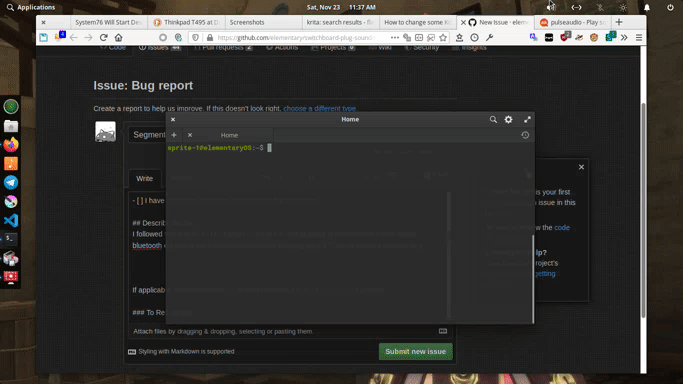This screenshot has height=384, width=683.
Task: Open session power menu in panel
Action: point(670,7)
